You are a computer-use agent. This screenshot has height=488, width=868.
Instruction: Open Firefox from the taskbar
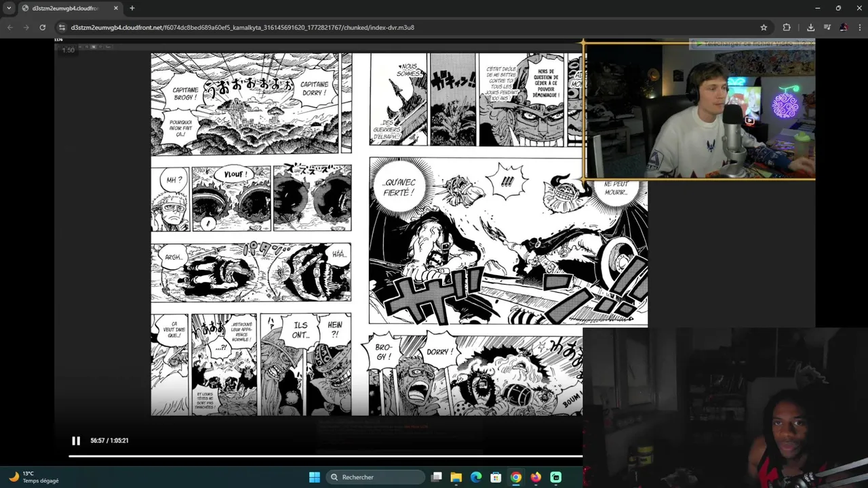pos(536,477)
